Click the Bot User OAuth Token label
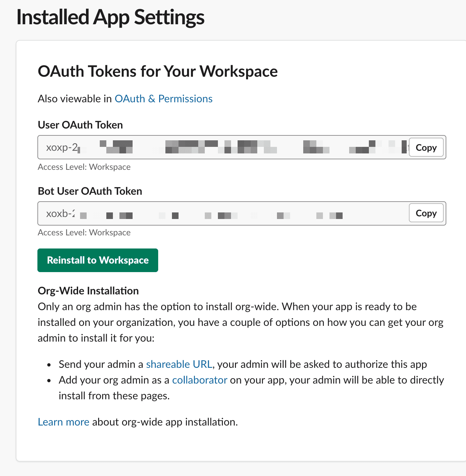The height and width of the screenshot is (476, 466). coord(90,191)
